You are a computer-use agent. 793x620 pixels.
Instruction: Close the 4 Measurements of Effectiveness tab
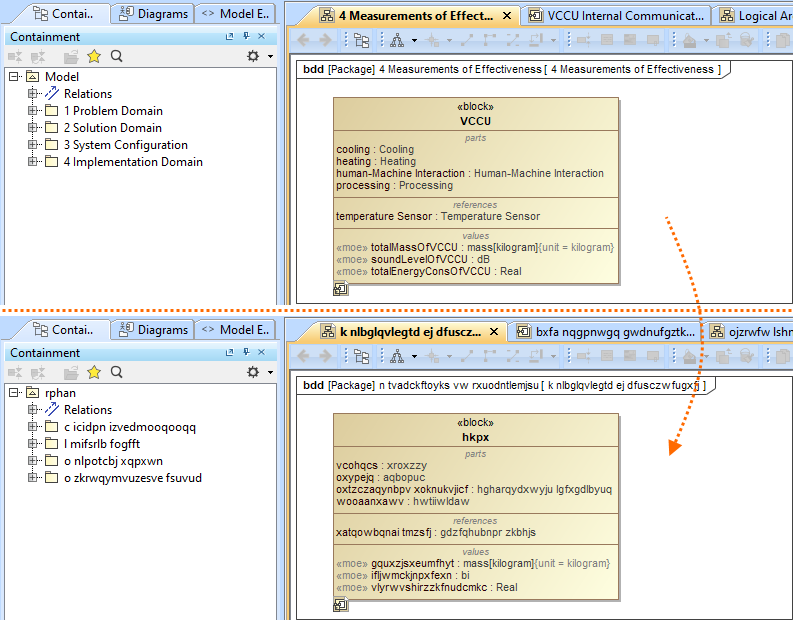pos(507,16)
